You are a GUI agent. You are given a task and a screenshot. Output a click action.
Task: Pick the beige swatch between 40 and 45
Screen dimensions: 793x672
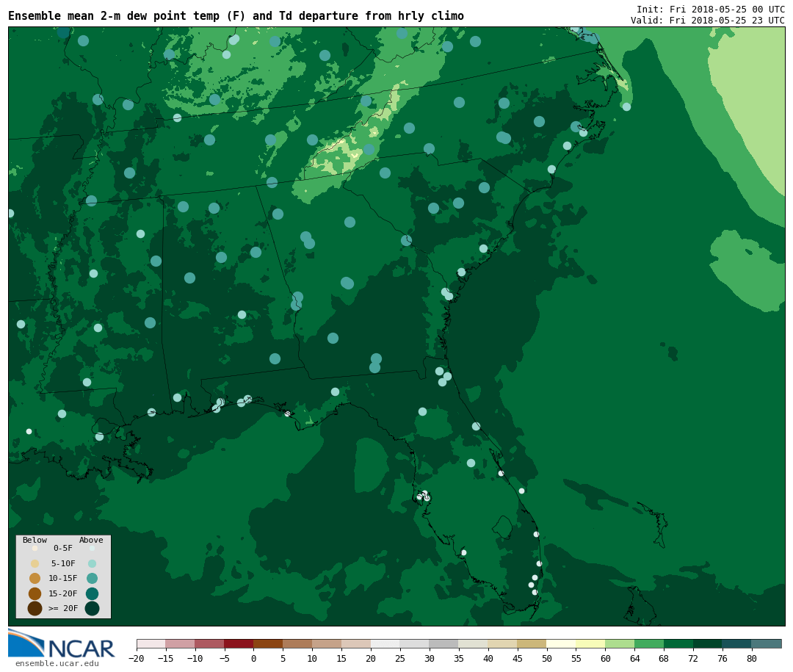pyautogui.click(x=503, y=643)
